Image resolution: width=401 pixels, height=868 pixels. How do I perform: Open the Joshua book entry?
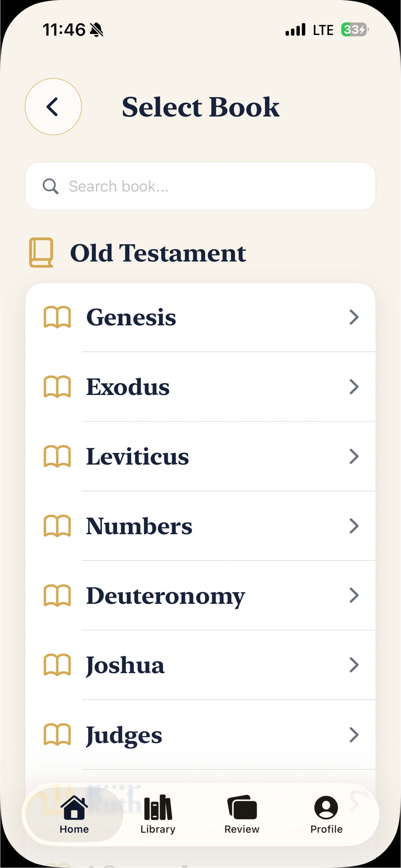coord(200,665)
